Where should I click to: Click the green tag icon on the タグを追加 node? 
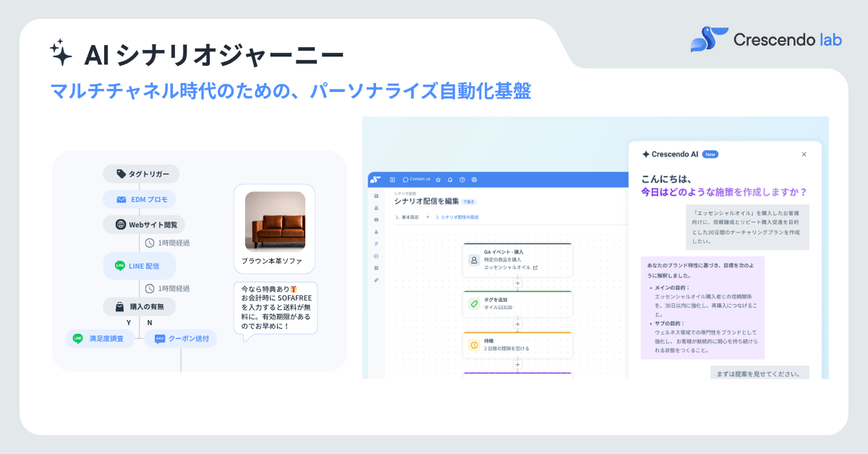(x=474, y=305)
